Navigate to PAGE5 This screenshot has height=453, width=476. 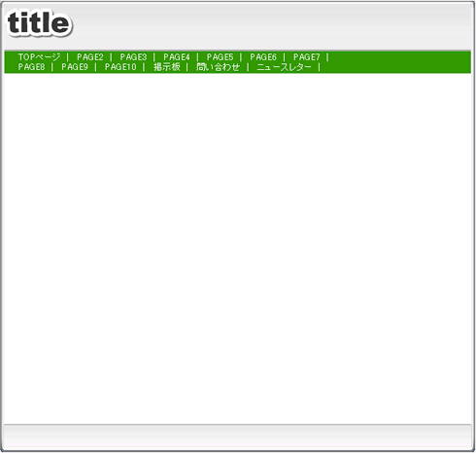point(220,57)
